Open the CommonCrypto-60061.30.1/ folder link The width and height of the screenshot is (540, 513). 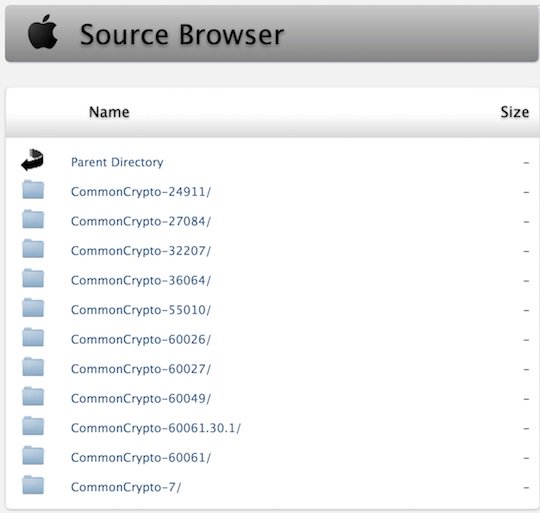tap(156, 428)
